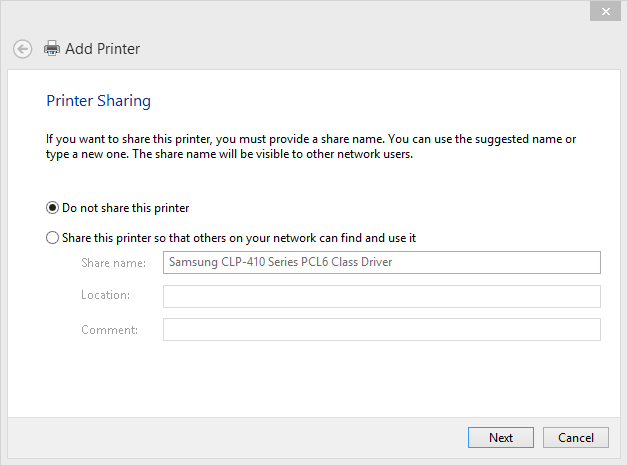This screenshot has width=627, height=466.
Task: Close the Add Printer dialog
Action: coord(605,12)
